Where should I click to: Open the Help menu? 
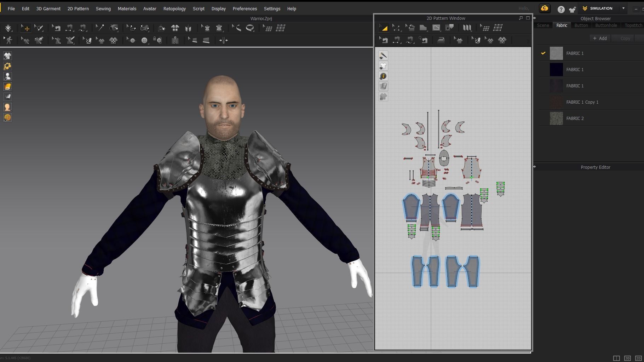(291, 8)
